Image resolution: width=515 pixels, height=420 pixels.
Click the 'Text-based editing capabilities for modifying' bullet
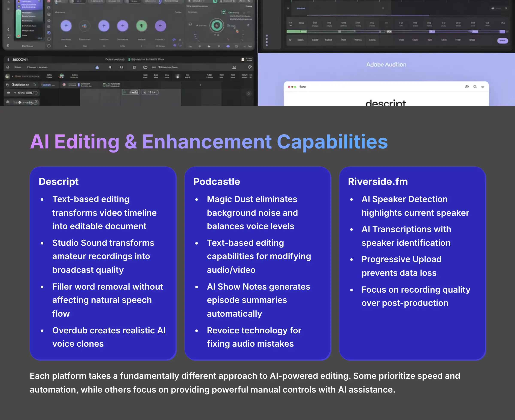point(259,257)
